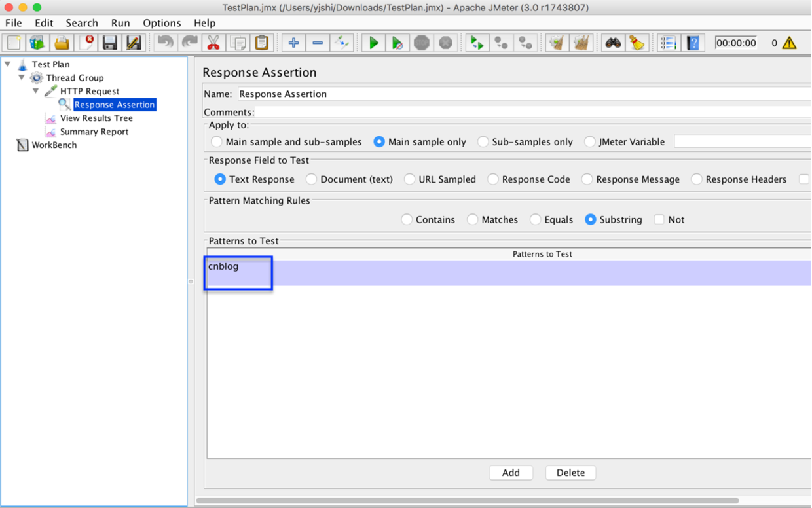Collapse the HTTP Request node

(x=36, y=91)
